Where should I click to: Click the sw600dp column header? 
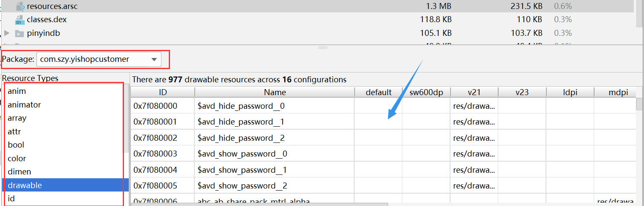(426, 92)
